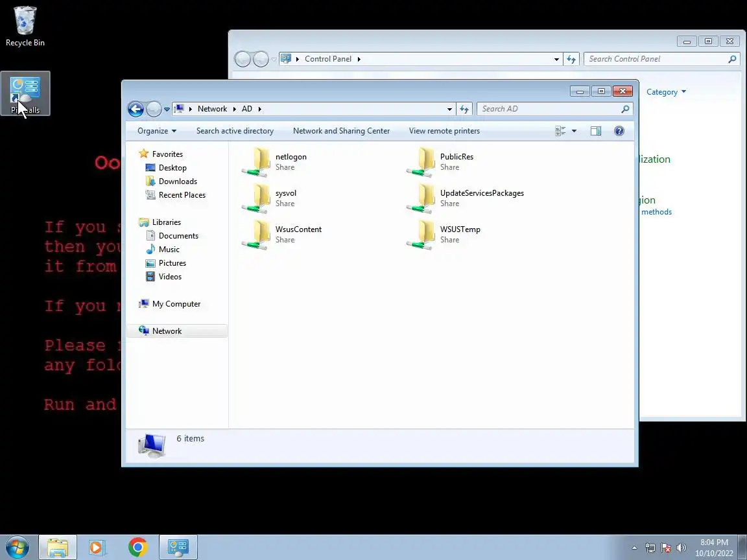Select Network in navigation pane
Screen dimensions: 747x560
tap(177, 331)
